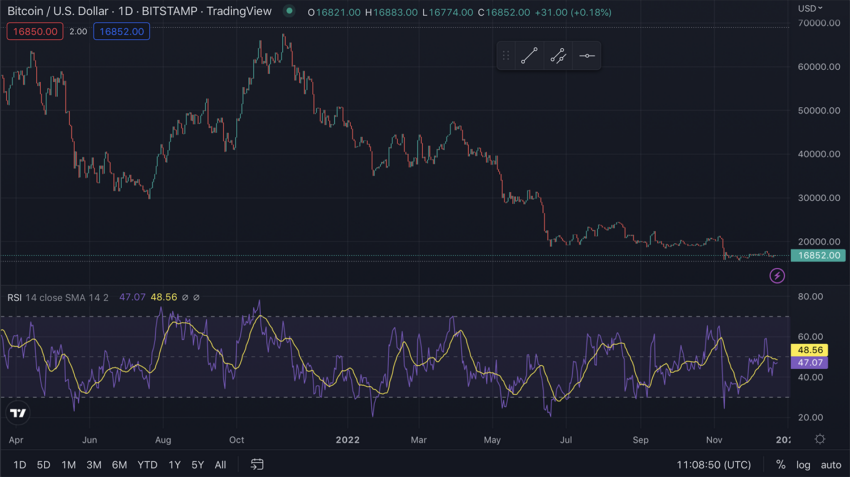The image size is (850, 477).
Task: Open chart settings gear icon
Action: coord(820,439)
